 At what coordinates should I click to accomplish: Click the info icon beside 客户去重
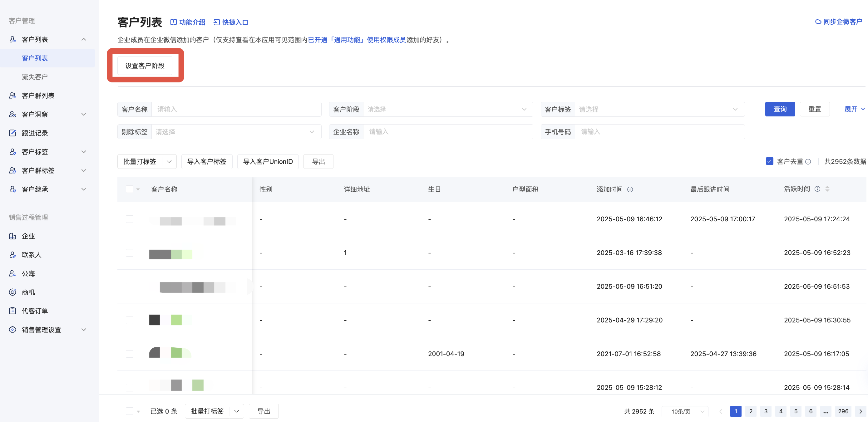[x=808, y=162]
